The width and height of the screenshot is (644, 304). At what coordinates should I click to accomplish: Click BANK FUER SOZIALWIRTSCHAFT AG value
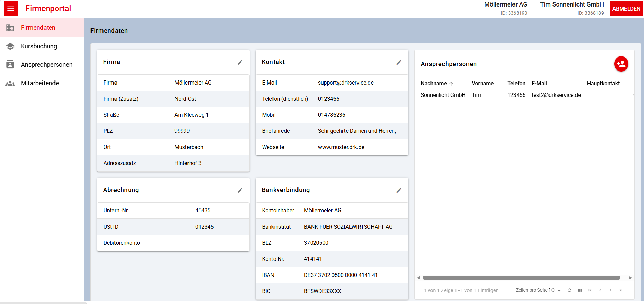pyautogui.click(x=348, y=227)
